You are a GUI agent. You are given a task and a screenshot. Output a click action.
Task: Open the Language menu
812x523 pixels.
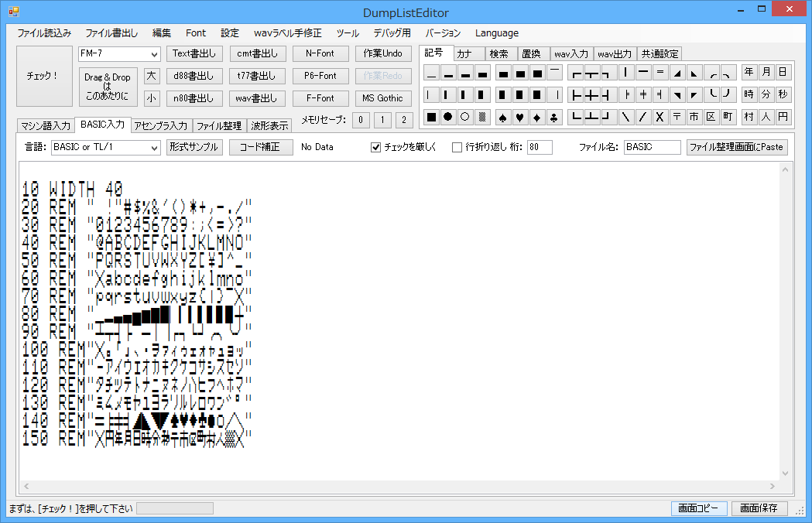(497, 33)
